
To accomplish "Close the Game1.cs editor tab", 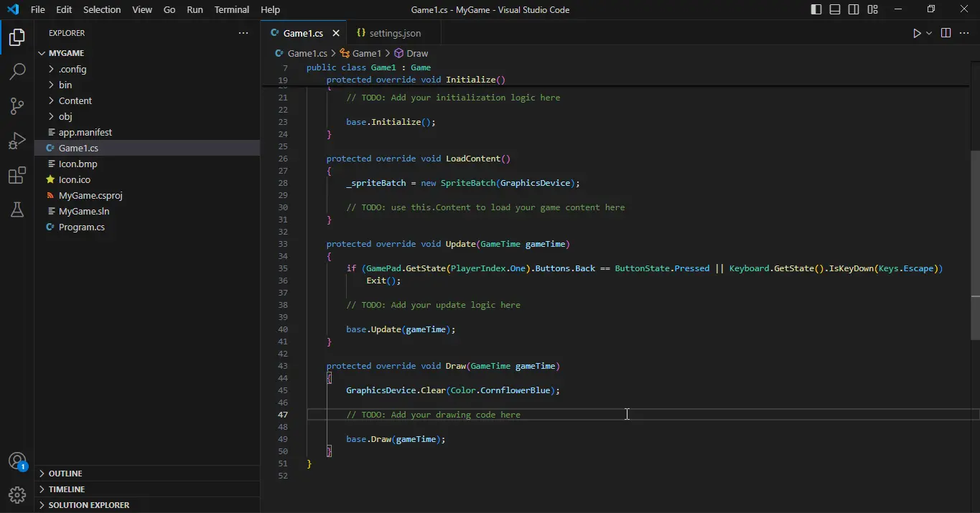I will coord(336,33).
